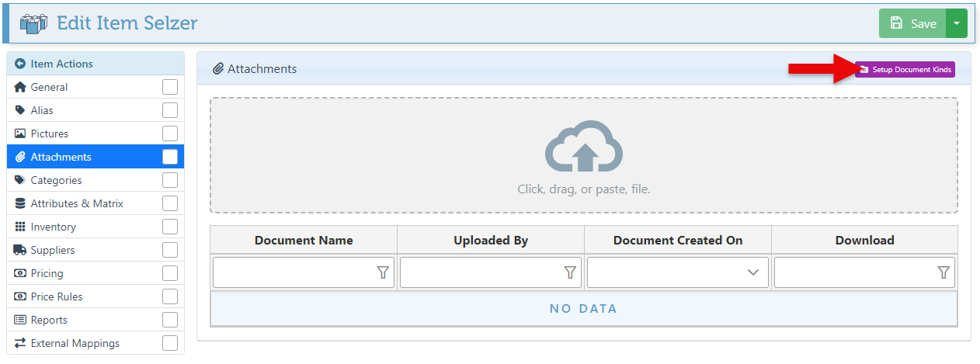
Task: Click the Document Name filter input field
Action: (294, 272)
